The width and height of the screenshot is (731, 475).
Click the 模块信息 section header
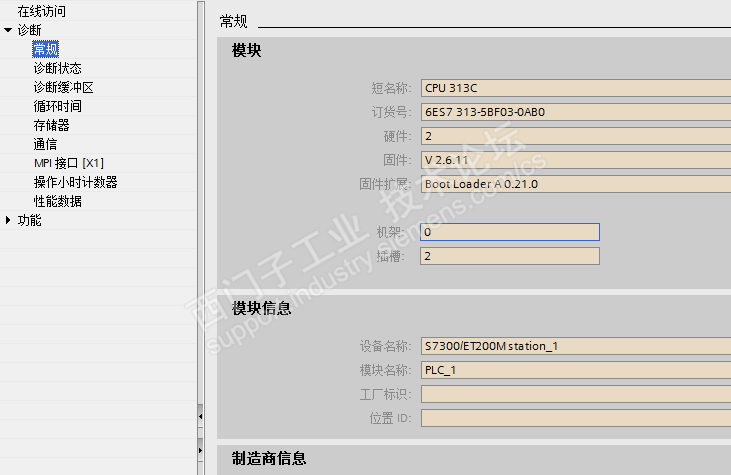coord(262,308)
